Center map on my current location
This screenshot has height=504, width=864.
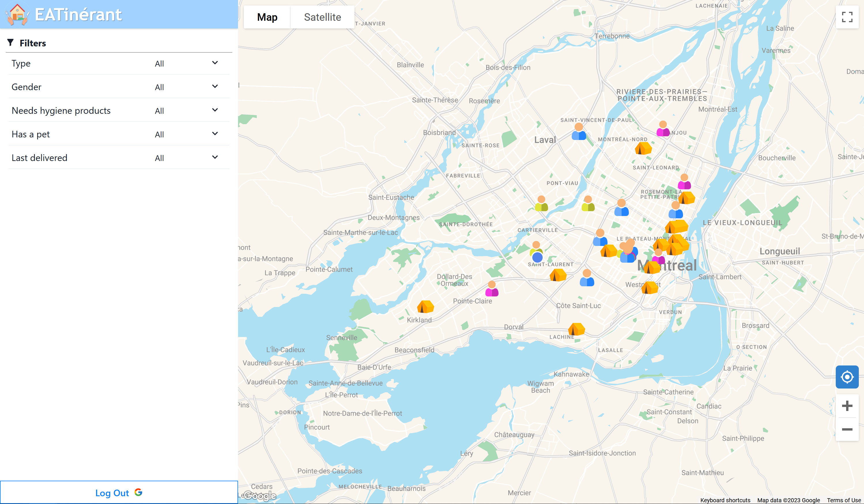coord(847,377)
